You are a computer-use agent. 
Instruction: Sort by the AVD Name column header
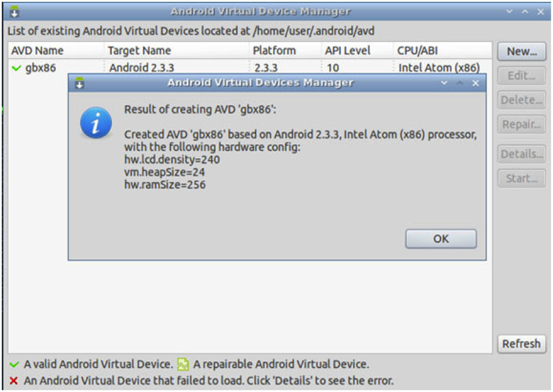click(x=38, y=51)
